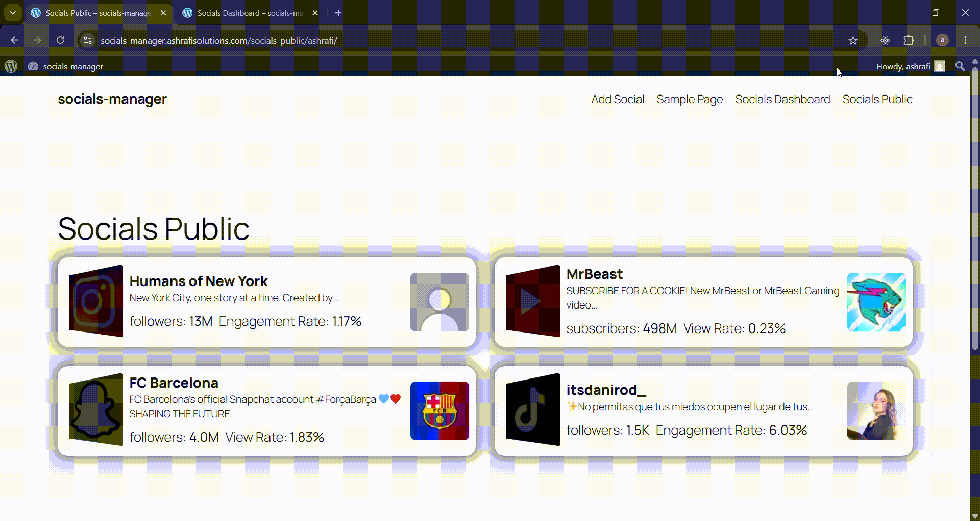Click the browser forward arrow
The height and width of the screenshot is (521, 980).
[37, 40]
